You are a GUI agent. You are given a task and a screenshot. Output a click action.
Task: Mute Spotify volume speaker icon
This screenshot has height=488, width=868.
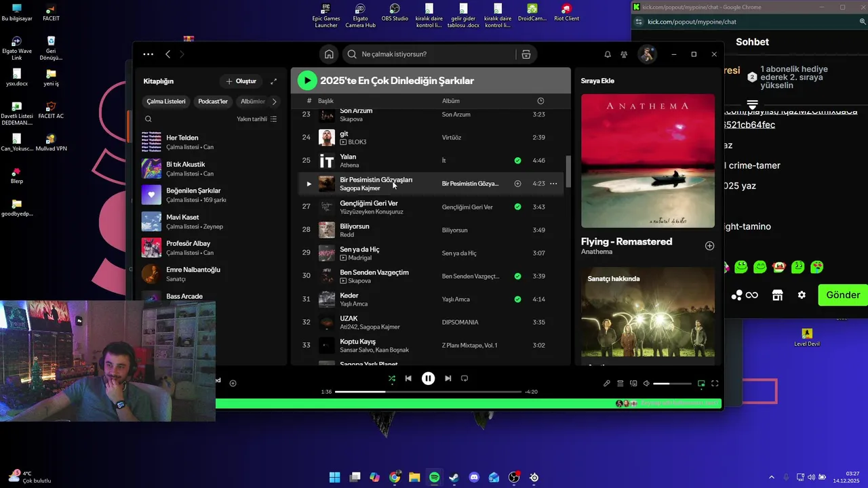click(646, 384)
